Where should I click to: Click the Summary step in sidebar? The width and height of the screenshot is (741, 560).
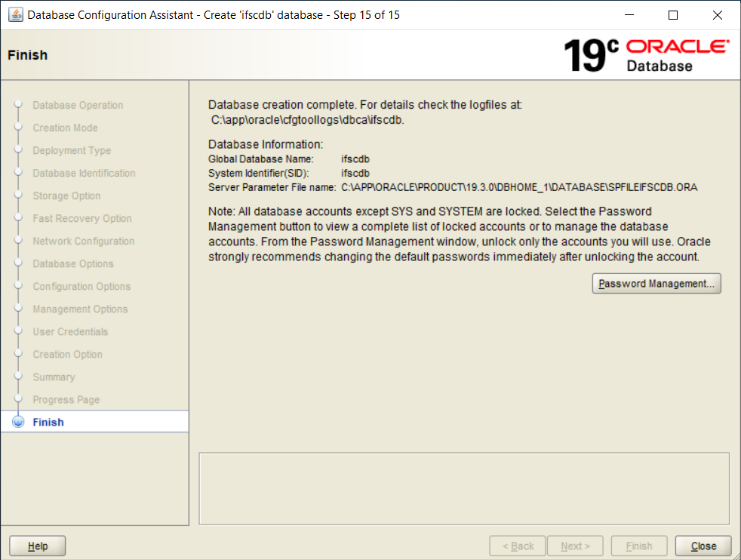tap(54, 377)
